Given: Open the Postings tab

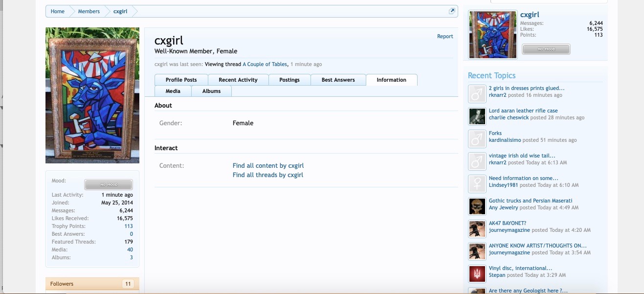Looking at the screenshot, I should [x=289, y=80].
